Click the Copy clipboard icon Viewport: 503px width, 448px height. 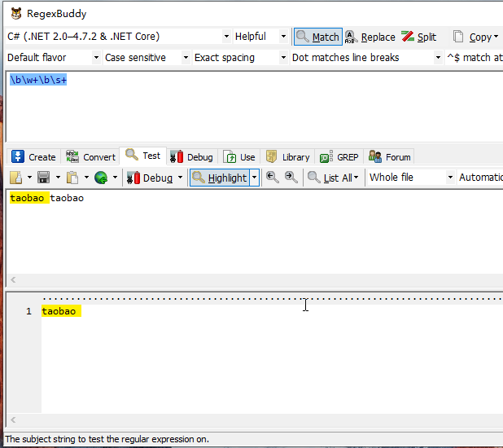[x=458, y=37]
